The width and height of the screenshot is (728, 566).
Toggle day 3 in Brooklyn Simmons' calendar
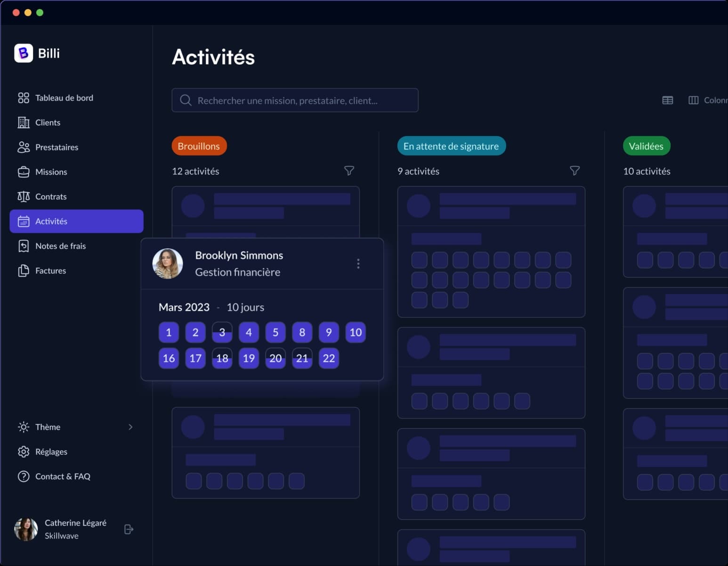[x=222, y=332]
